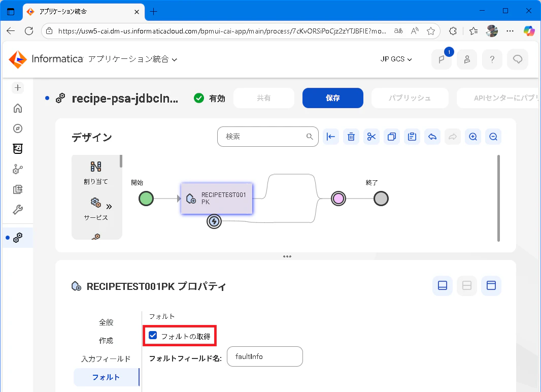The height and width of the screenshot is (392, 541).
Task: Click the New (+) sidebar icon
Action: pos(18,88)
